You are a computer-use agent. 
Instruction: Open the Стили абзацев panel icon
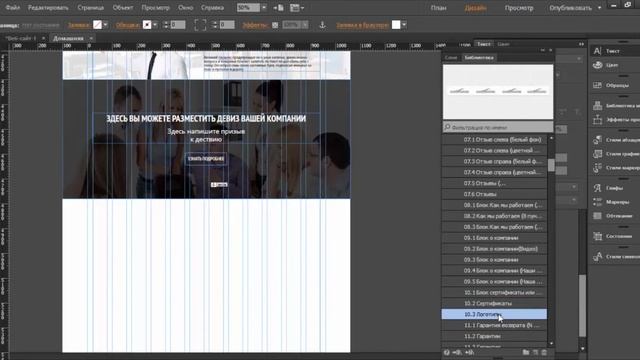(x=598, y=140)
